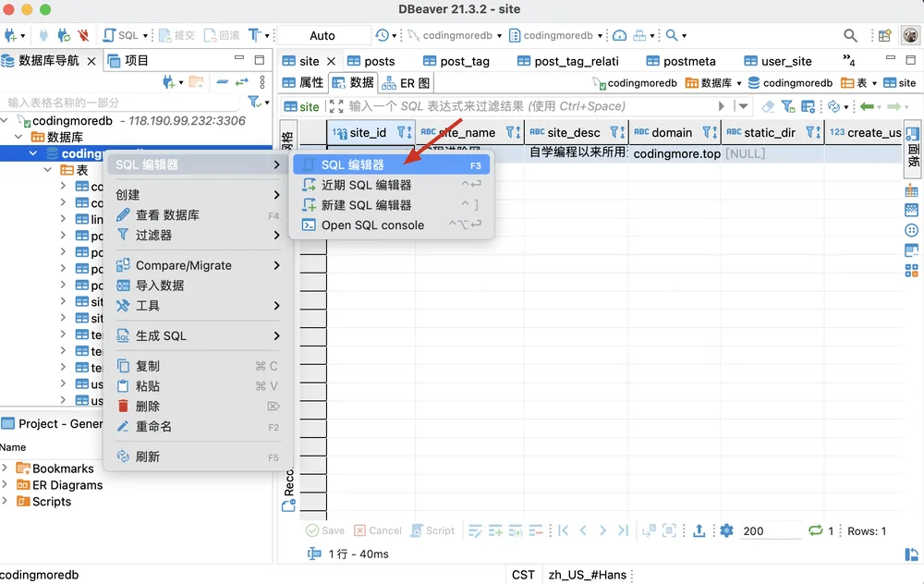924x584 pixels.
Task: Open the result set settings gear icon
Action: (726, 530)
